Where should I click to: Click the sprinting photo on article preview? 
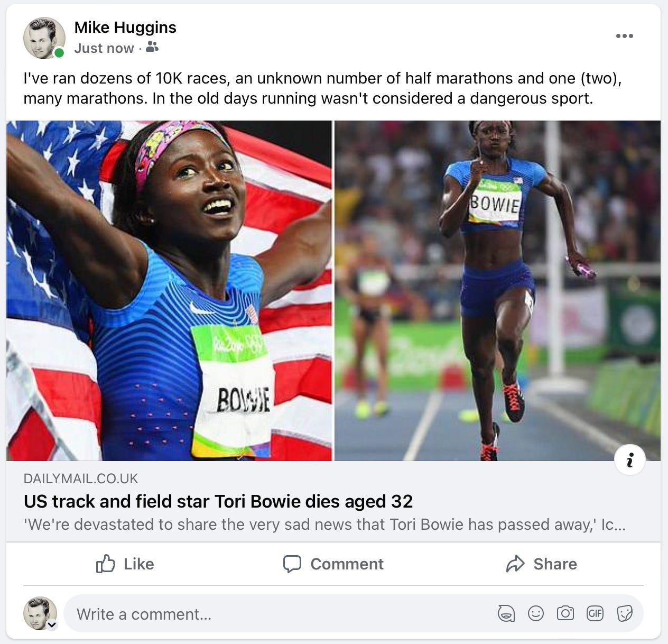[x=498, y=291]
